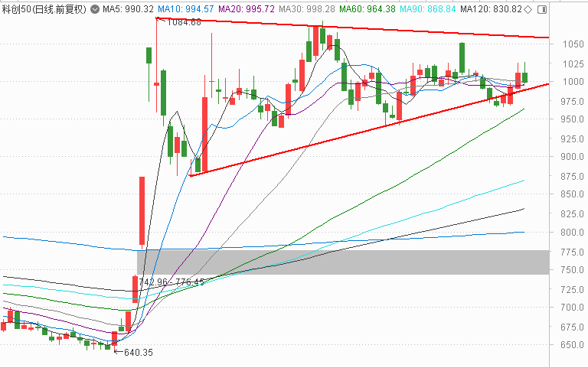Click the 742.96 - 776.45 gap label
This screenshot has width=588, height=368.
171,282
